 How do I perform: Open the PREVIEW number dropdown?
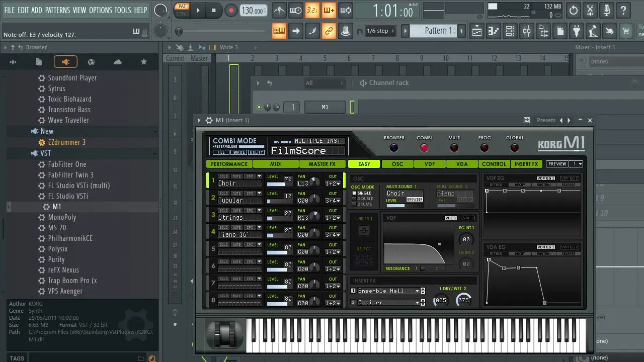pyautogui.click(x=577, y=164)
